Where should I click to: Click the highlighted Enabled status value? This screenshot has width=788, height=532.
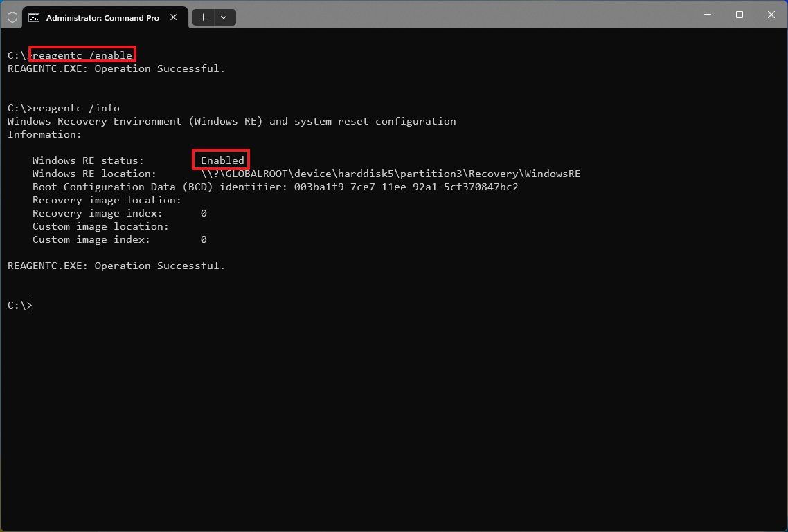[x=220, y=160]
